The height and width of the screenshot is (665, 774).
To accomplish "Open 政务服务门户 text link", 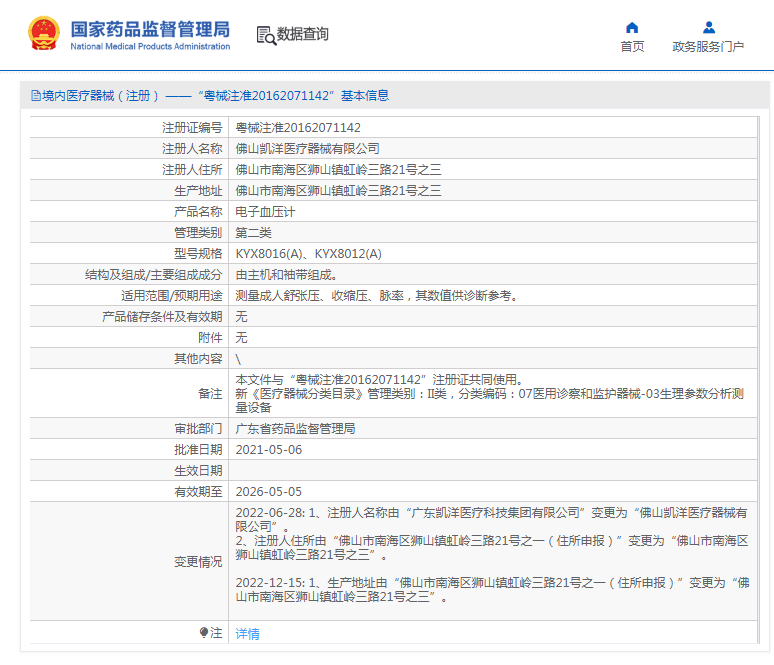I will tap(708, 46).
